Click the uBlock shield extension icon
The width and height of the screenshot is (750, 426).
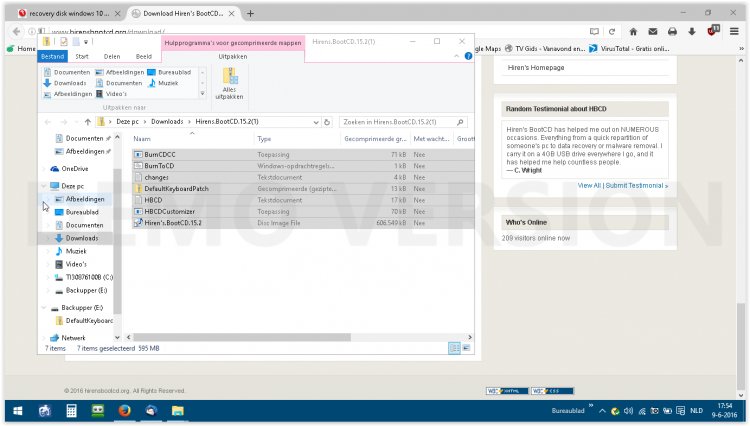(712, 31)
